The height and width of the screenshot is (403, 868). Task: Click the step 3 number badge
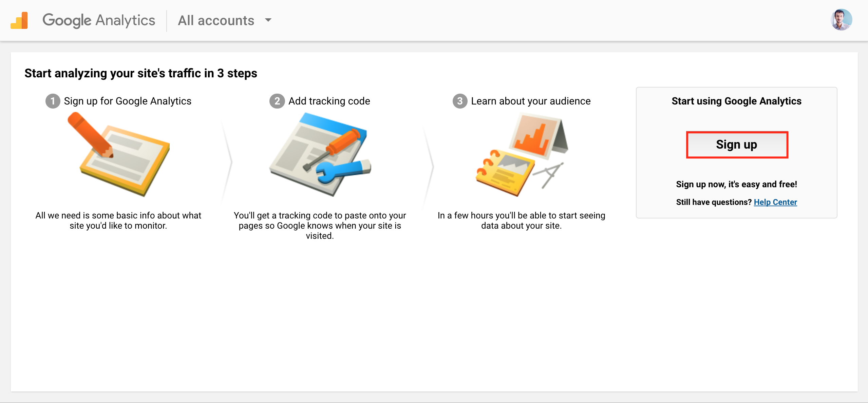click(x=460, y=101)
